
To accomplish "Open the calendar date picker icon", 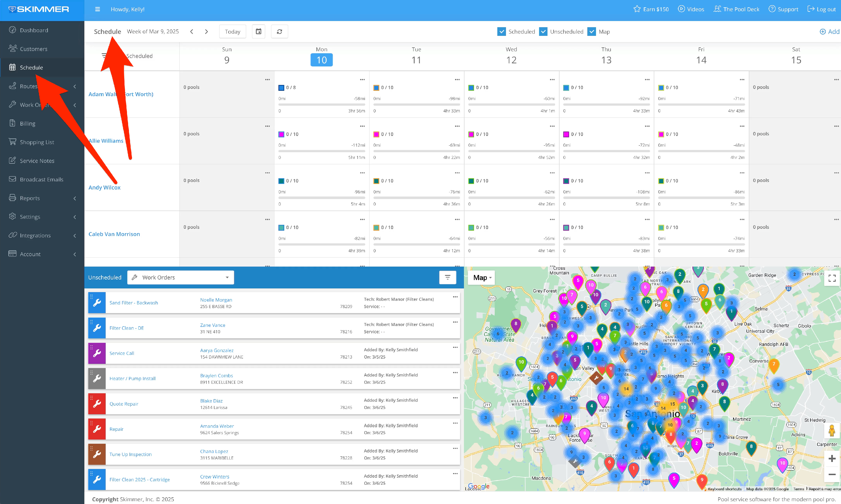I will [258, 32].
